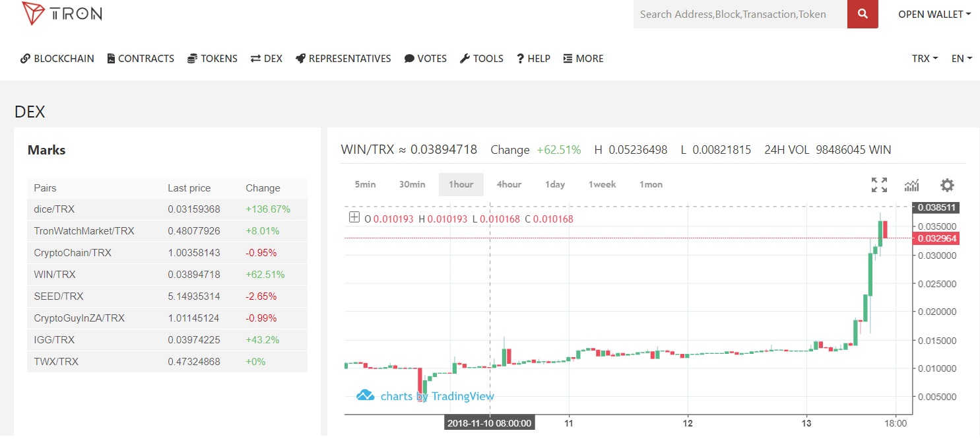Click the TradingView cloud logo

click(365, 395)
